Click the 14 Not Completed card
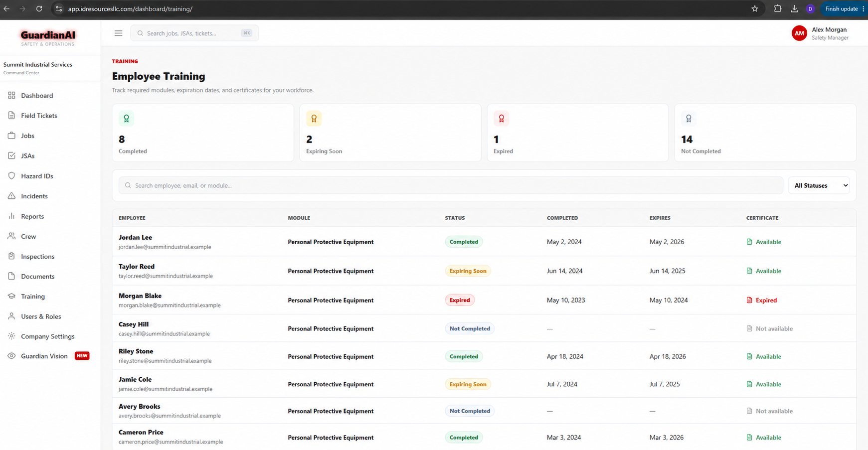The image size is (868, 450). click(x=765, y=133)
